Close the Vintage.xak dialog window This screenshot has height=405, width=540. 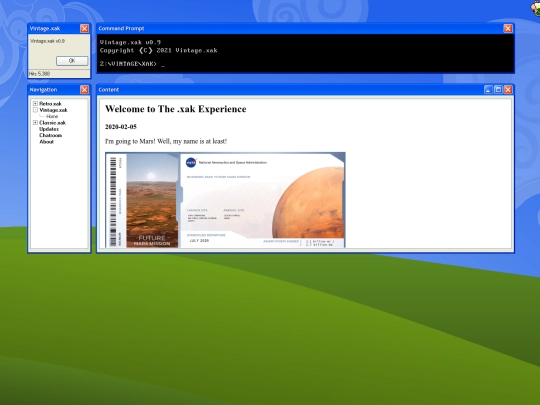pyautogui.click(x=84, y=28)
